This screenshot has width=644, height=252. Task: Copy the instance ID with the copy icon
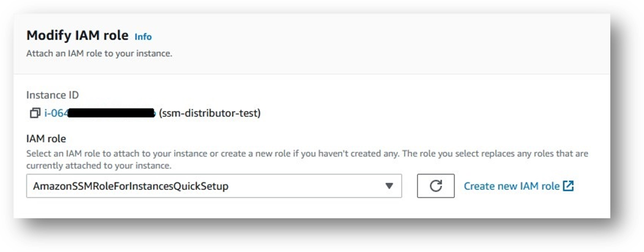click(x=34, y=113)
